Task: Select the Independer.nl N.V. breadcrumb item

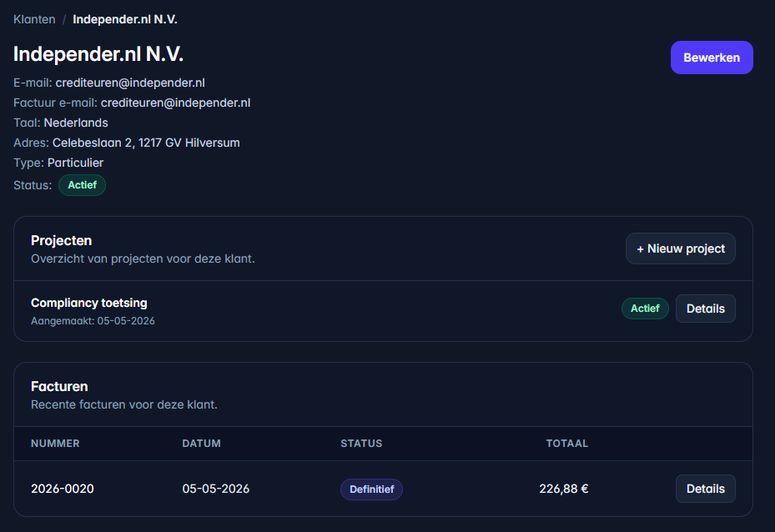Action: coord(125,19)
